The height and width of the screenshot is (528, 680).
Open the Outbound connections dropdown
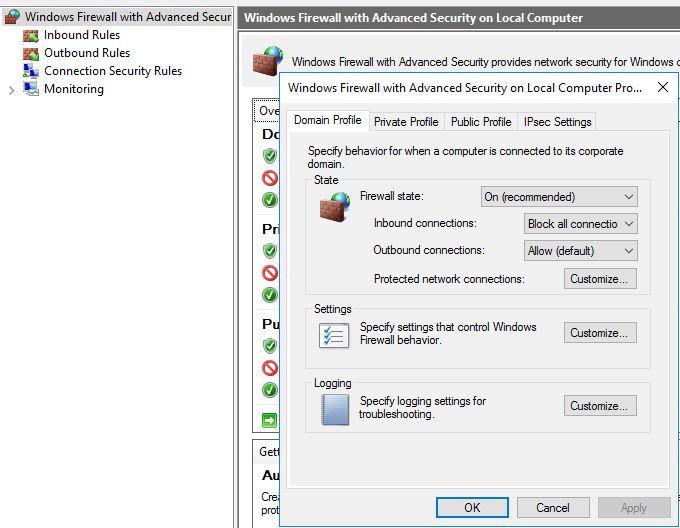tap(581, 251)
